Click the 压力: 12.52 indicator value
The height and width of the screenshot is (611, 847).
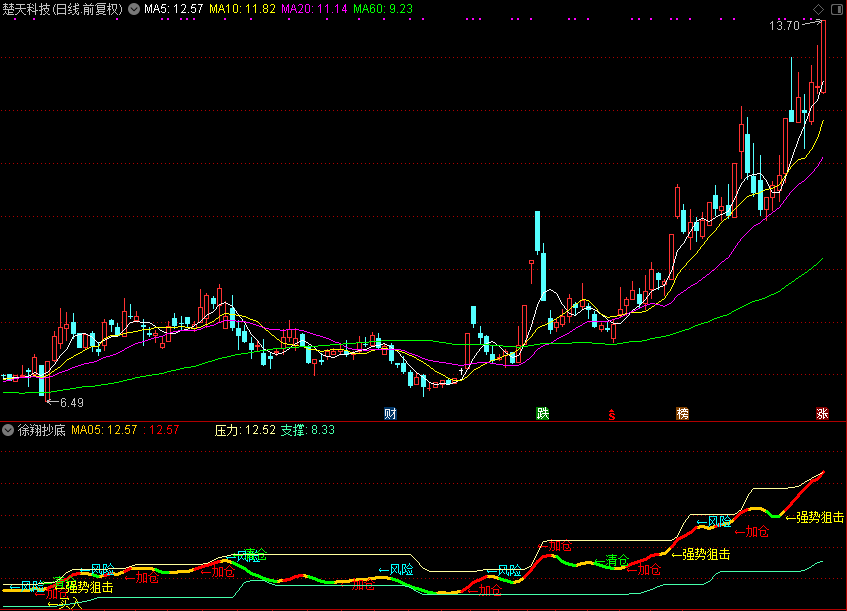click(245, 430)
